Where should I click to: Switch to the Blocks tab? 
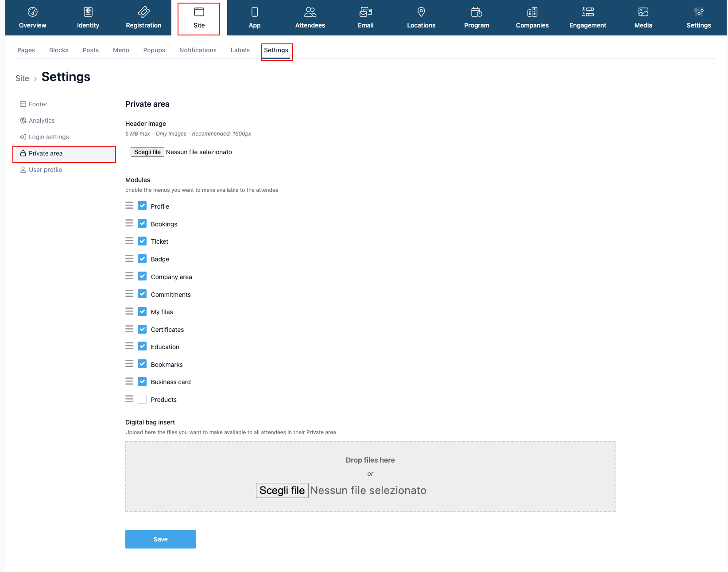59,50
